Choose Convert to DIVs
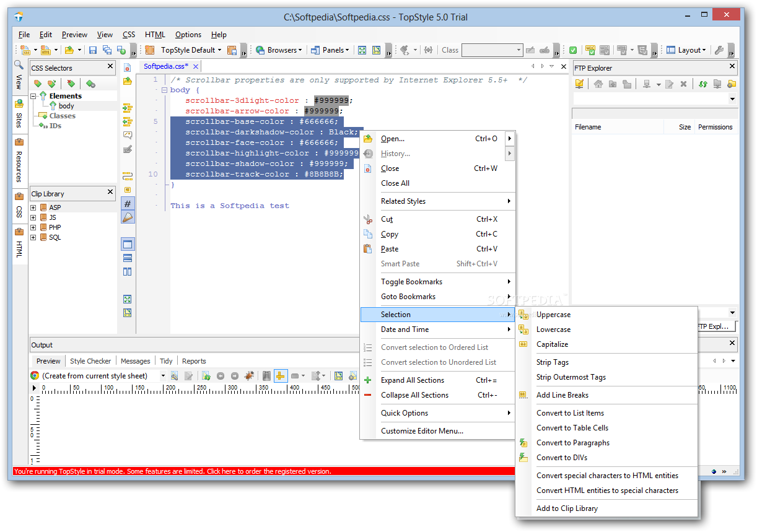Image resolution: width=757 pixels, height=532 pixels. click(x=562, y=458)
